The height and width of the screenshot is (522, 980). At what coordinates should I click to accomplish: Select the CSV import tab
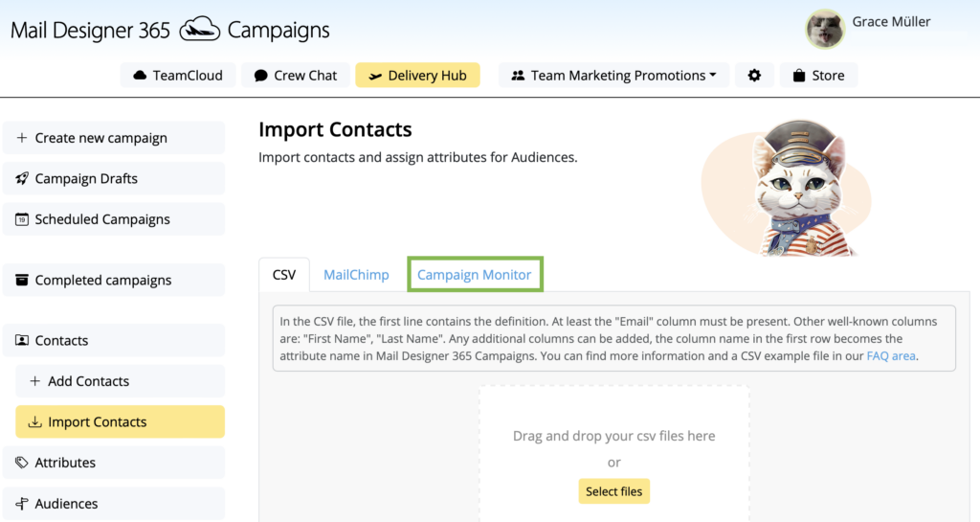pyautogui.click(x=284, y=275)
